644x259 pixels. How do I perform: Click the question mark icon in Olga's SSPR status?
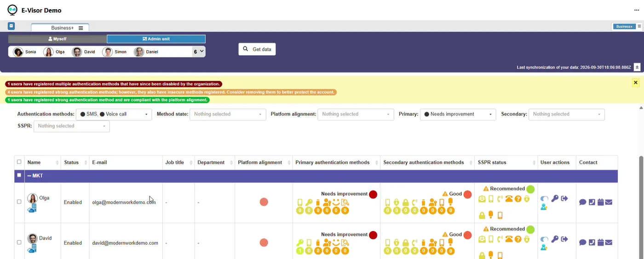click(518, 199)
